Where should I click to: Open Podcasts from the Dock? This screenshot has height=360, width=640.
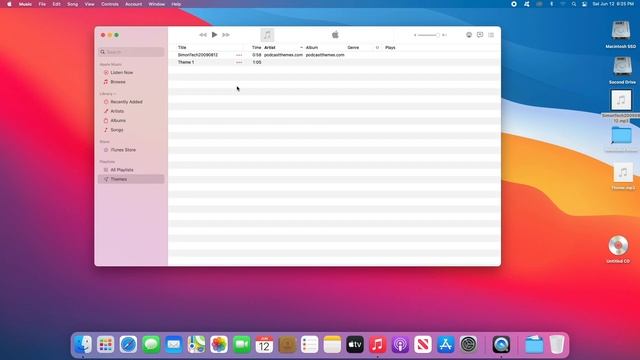pyautogui.click(x=400, y=344)
